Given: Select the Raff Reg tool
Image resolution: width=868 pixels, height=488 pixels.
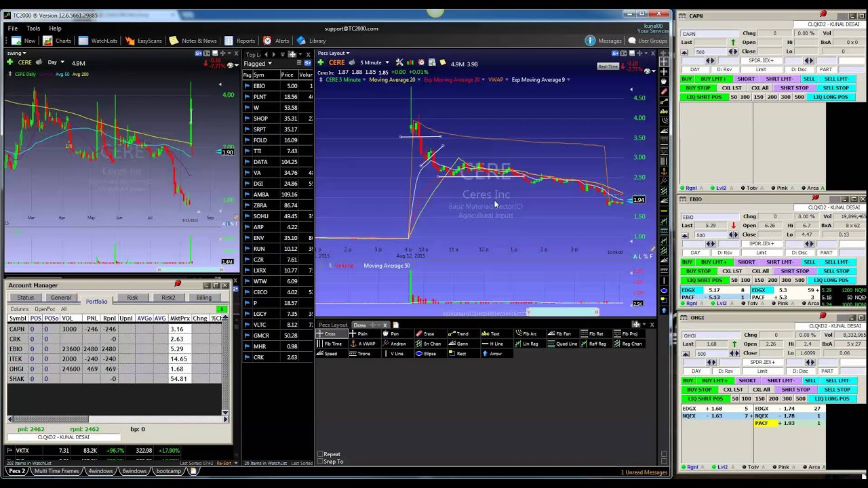Looking at the screenshot, I should [x=597, y=344].
